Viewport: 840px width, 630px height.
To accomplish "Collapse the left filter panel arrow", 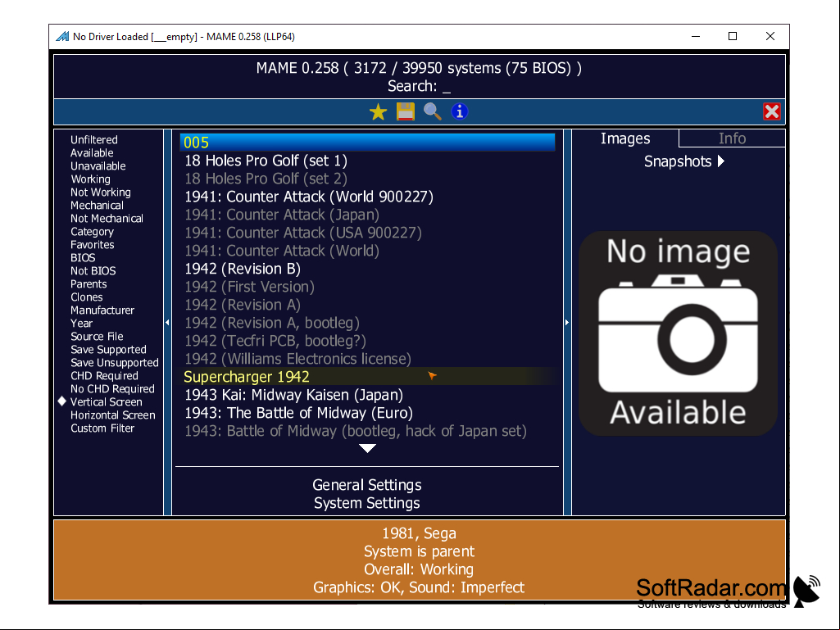I will pyautogui.click(x=167, y=323).
